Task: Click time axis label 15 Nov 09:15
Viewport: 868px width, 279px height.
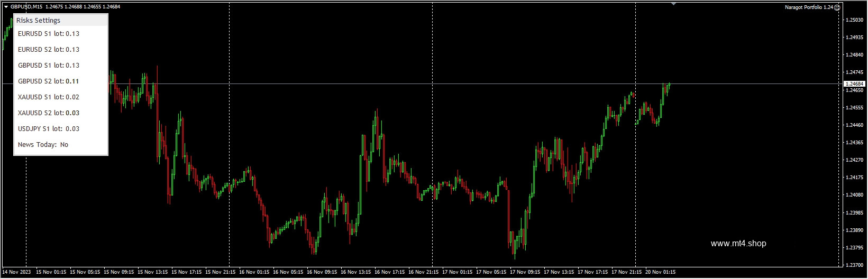Action: point(119,273)
